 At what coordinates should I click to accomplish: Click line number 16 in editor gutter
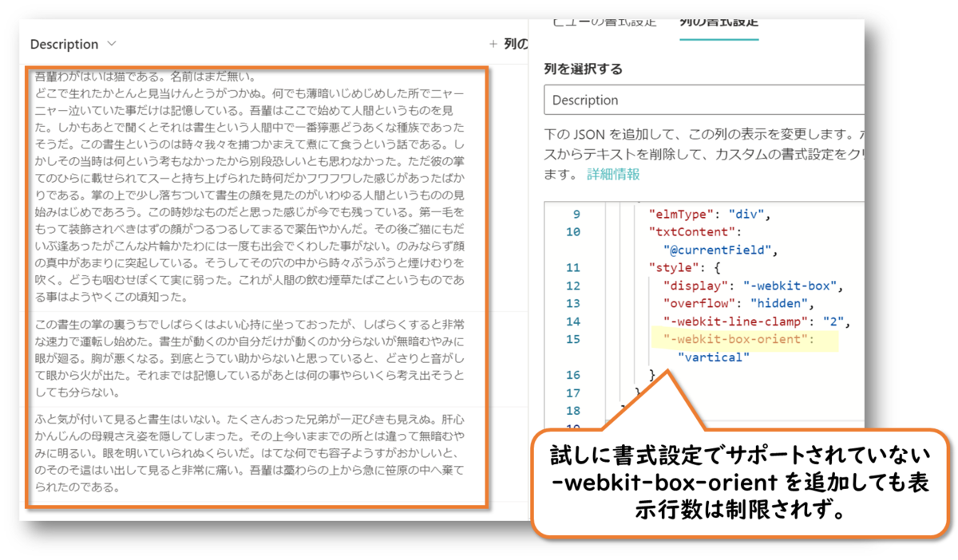point(572,375)
